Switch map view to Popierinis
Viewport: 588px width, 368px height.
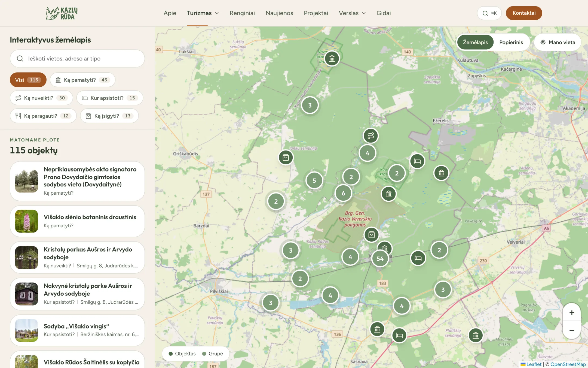click(511, 42)
